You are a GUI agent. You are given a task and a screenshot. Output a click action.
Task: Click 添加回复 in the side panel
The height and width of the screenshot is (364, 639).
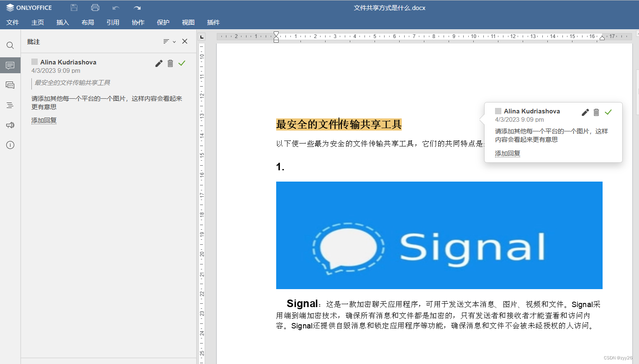tap(44, 120)
